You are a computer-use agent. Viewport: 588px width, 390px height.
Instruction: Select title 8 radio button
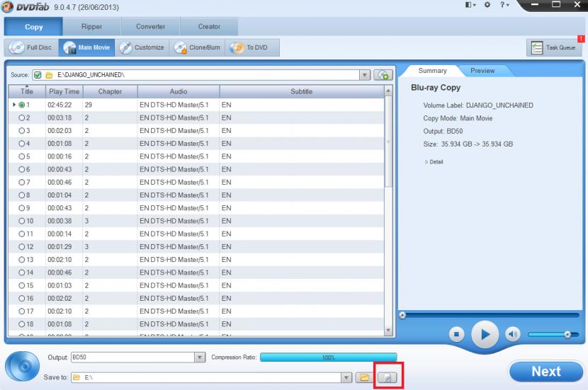pos(22,195)
